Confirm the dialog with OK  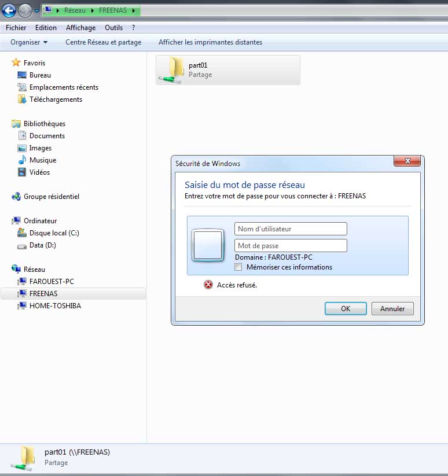(346, 309)
